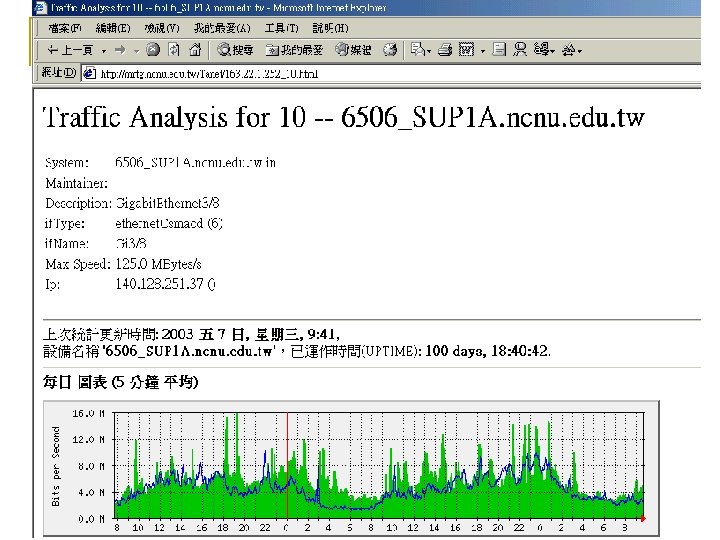720x540 pixels.
Task: Click the daily traffic graph image
Action: point(351,468)
